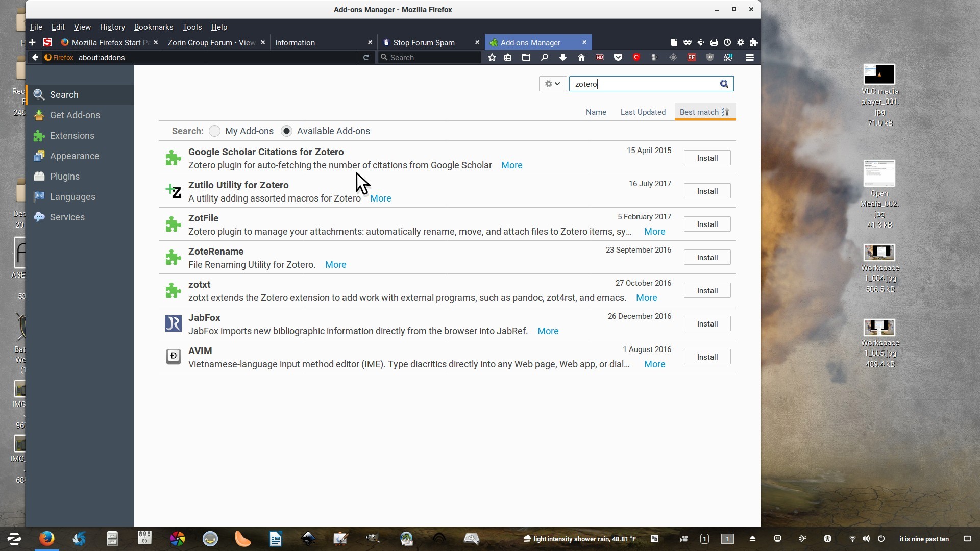Open the history clock icon
The image size is (980, 551).
click(x=727, y=42)
